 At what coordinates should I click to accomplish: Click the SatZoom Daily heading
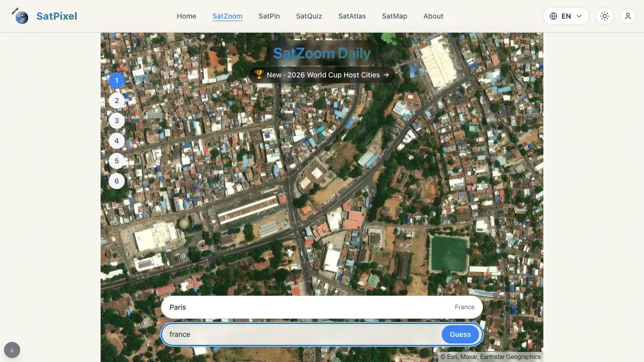tap(322, 53)
